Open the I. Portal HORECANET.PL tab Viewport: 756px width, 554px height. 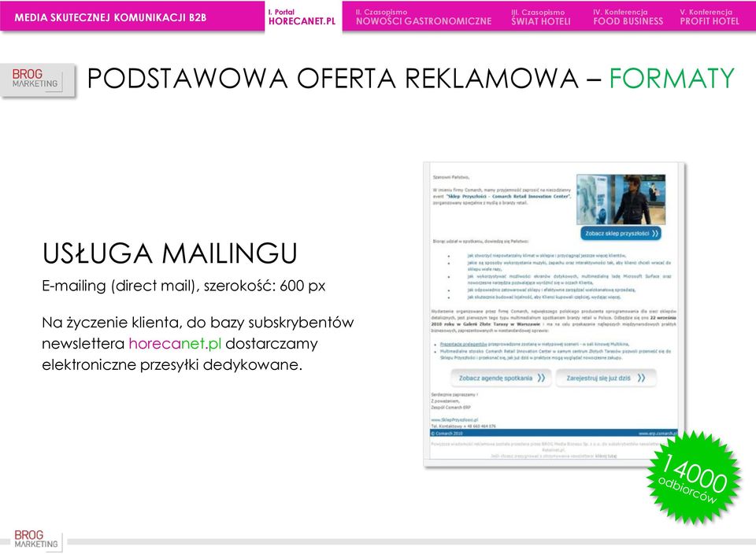(x=303, y=17)
